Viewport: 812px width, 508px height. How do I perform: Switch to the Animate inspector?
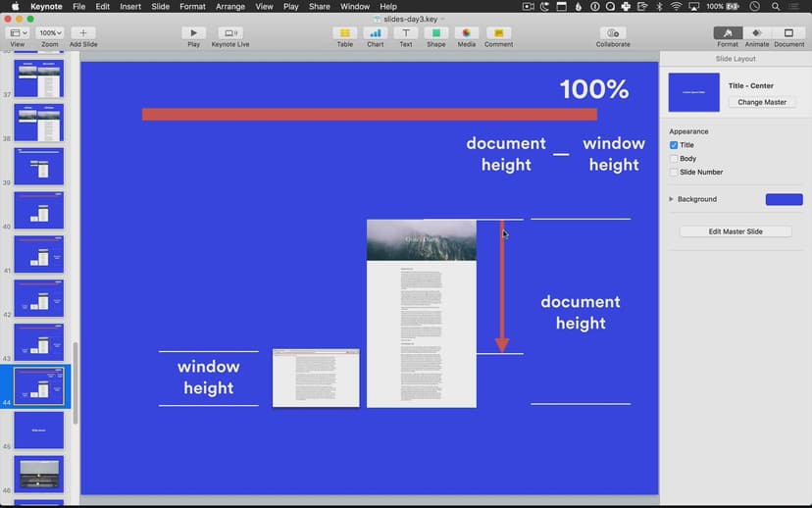[x=756, y=32]
